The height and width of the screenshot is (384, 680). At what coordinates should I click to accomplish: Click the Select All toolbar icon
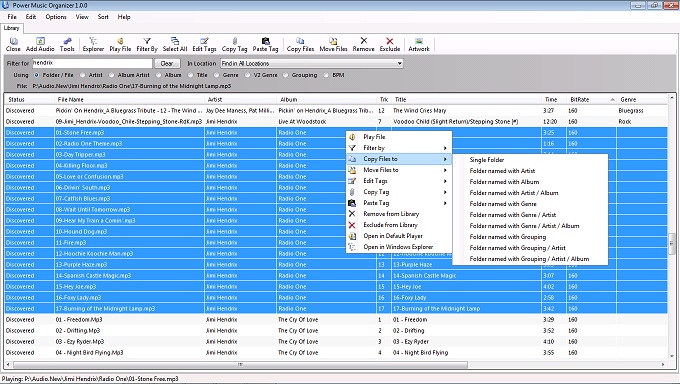175,45
